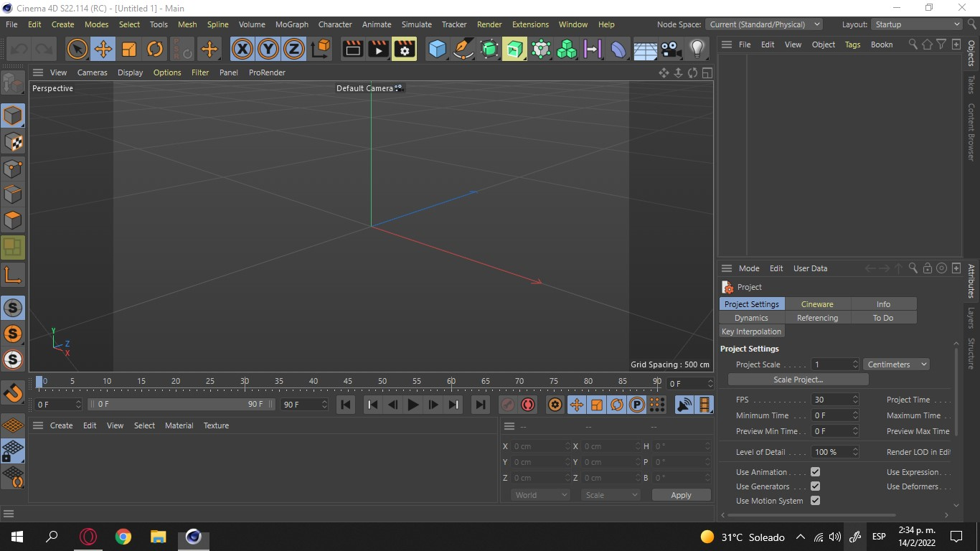Open the World coordinate dropdown

coord(540,495)
